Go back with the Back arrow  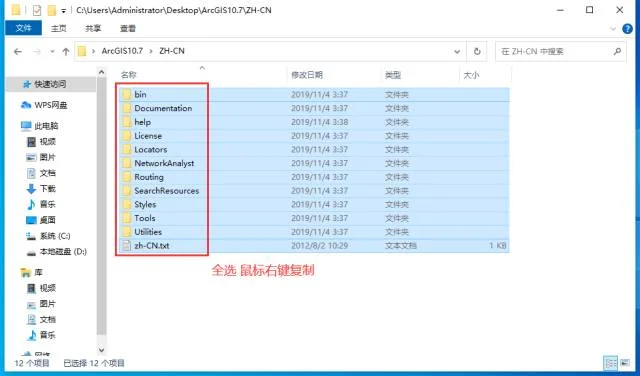(18, 51)
